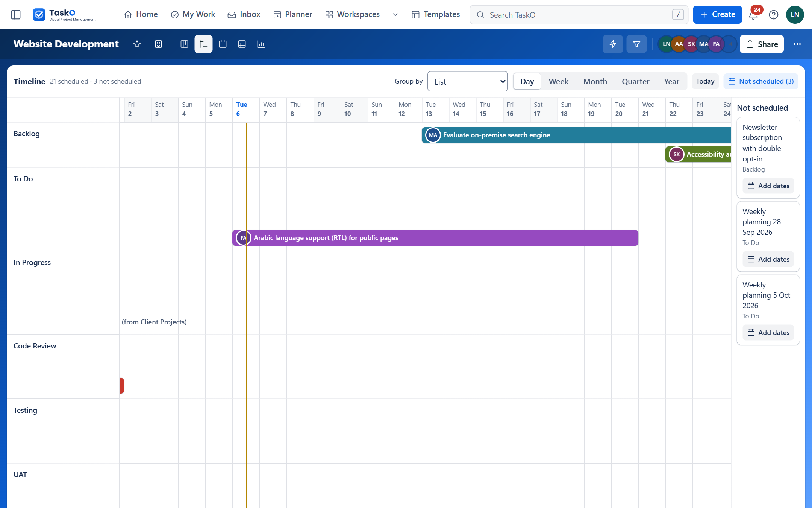
Task: Switch to the calendar view icon
Action: tap(223, 44)
